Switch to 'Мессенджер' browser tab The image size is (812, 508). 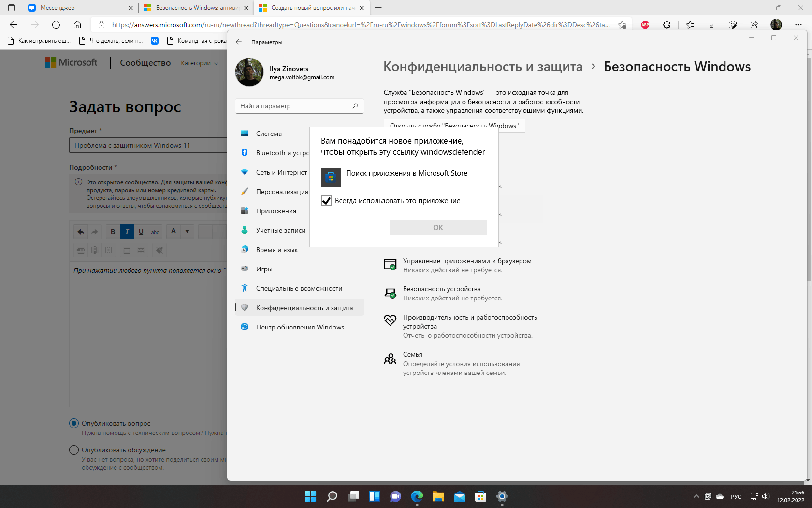[80, 8]
